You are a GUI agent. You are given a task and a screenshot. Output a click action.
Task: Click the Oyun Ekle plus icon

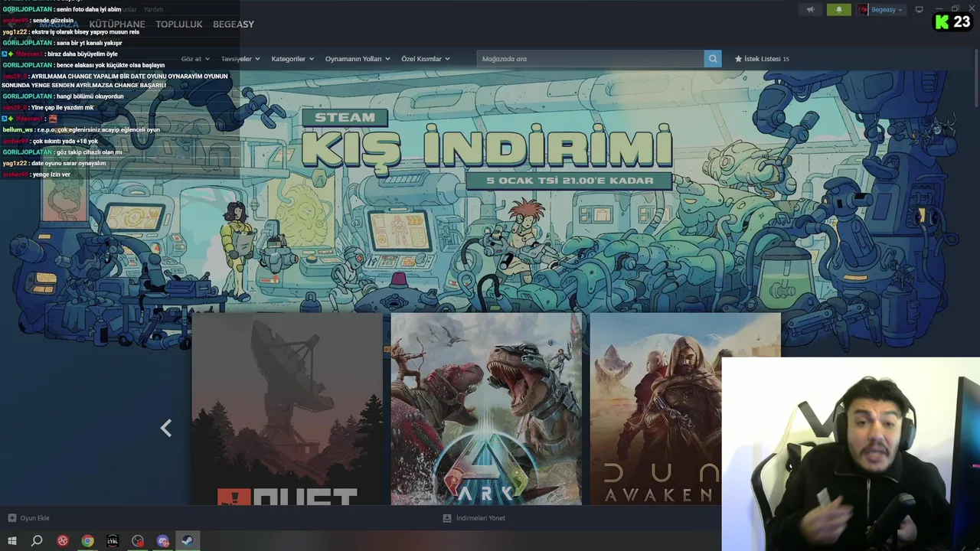coord(11,518)
